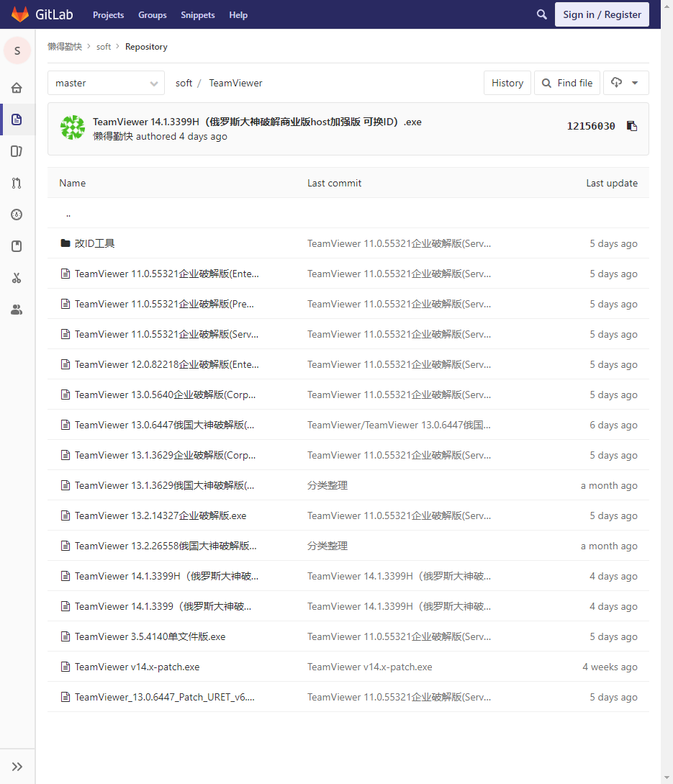The height and width of the screenshot is (784, 673).
Task: Click the History button
Action: click(x=507, y=83)
